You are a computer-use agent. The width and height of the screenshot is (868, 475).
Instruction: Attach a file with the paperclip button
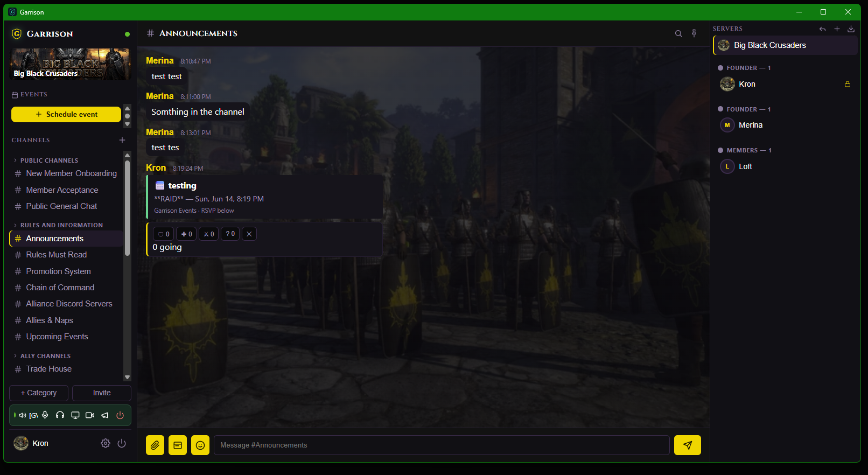click(155, 445)
